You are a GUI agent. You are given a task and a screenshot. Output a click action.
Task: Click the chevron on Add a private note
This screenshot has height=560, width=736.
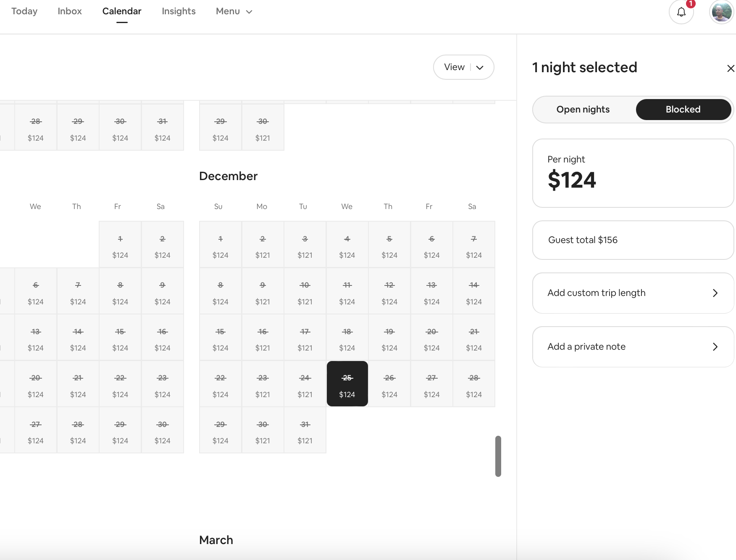pyautogui.click(x=715, y=347)
